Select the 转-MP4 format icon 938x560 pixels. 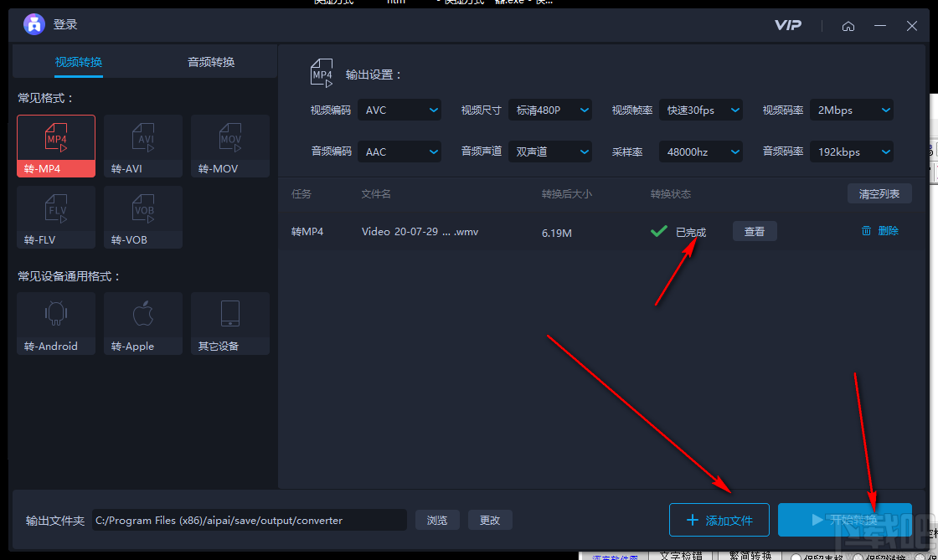pos(55,146)
